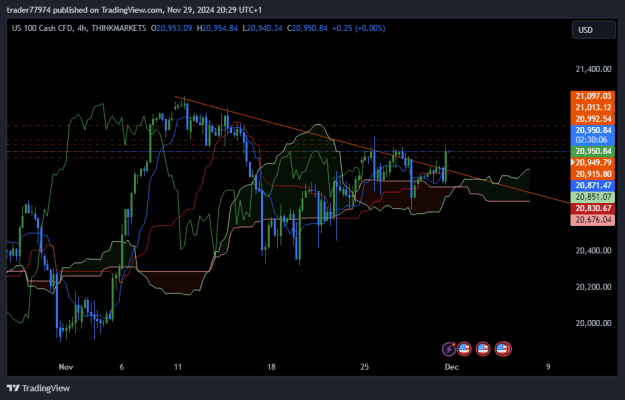The height and width of the screenshot is (400, 625).
Task: Select the orange 21,097.03 price tag
Action: click(593, 96)
